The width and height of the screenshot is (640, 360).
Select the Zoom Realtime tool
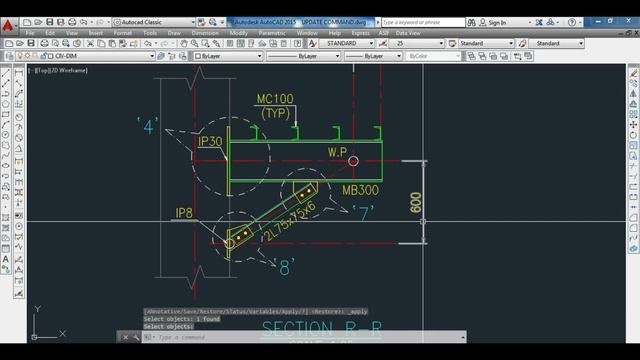tap(195, 43)
